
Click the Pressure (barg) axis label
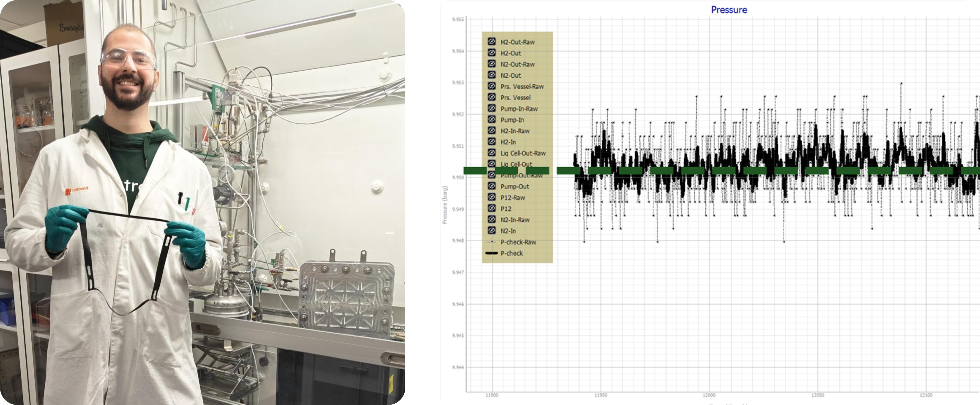pos(444,205)
